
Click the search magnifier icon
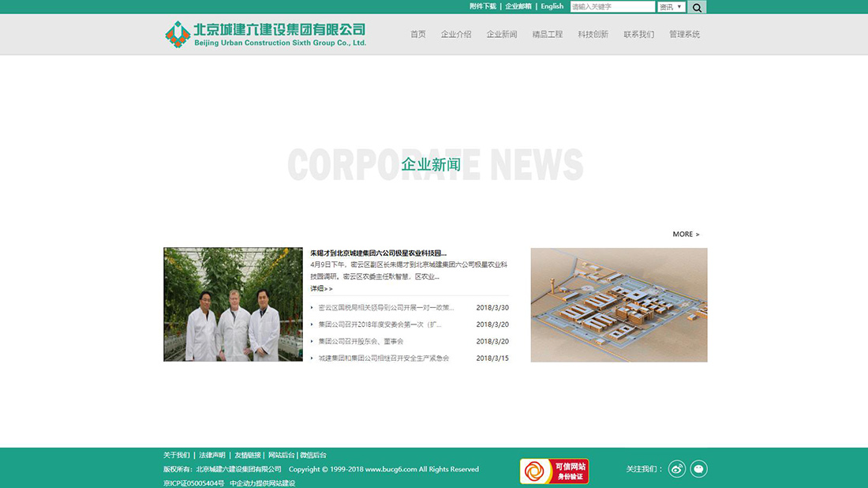coord(697,6)
